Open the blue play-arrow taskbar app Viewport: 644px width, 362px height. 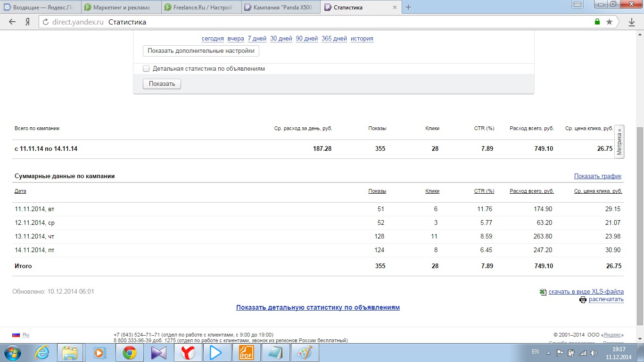216,353
